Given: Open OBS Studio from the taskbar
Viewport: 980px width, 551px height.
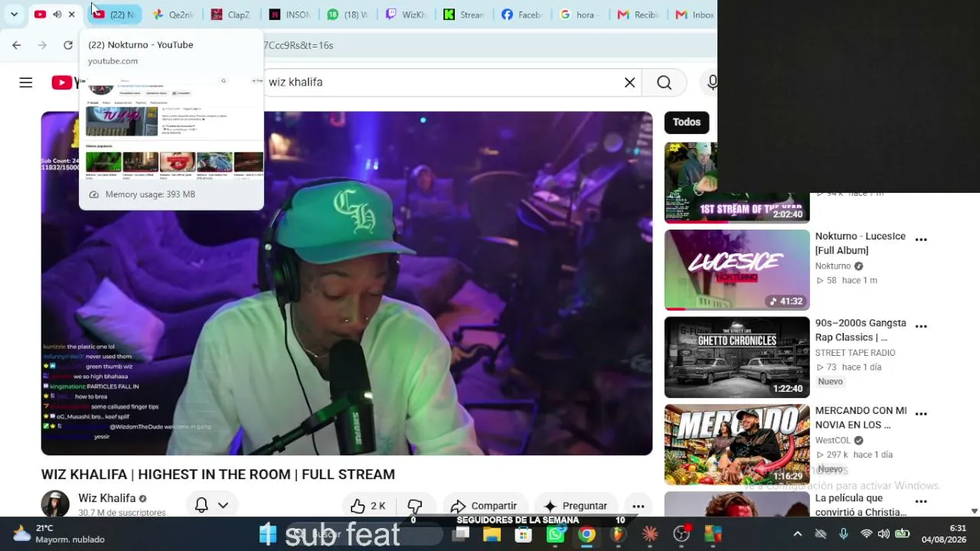Looking at the screenshot, I should point(681,534).
